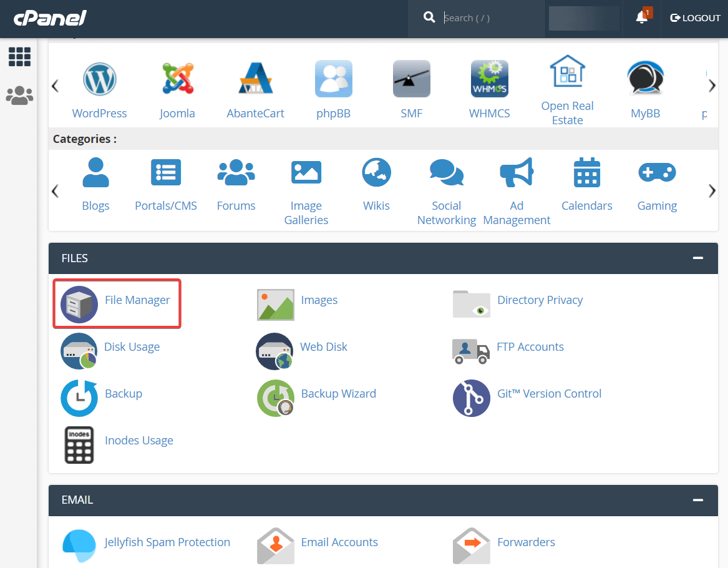Screen dimensions: 728x568
Task: Open the File Manager icon
Action: pyautogui.click(x=79, y=304)
